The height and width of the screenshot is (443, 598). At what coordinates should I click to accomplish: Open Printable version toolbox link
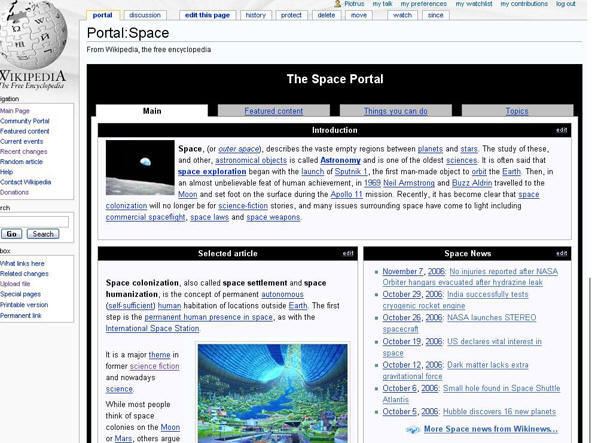[x=24, y=305]
